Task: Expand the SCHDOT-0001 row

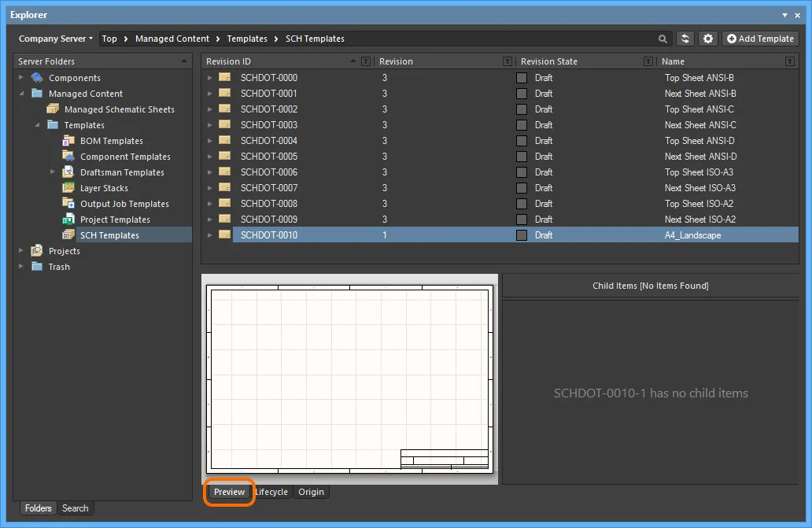Action: coord(210,93)
